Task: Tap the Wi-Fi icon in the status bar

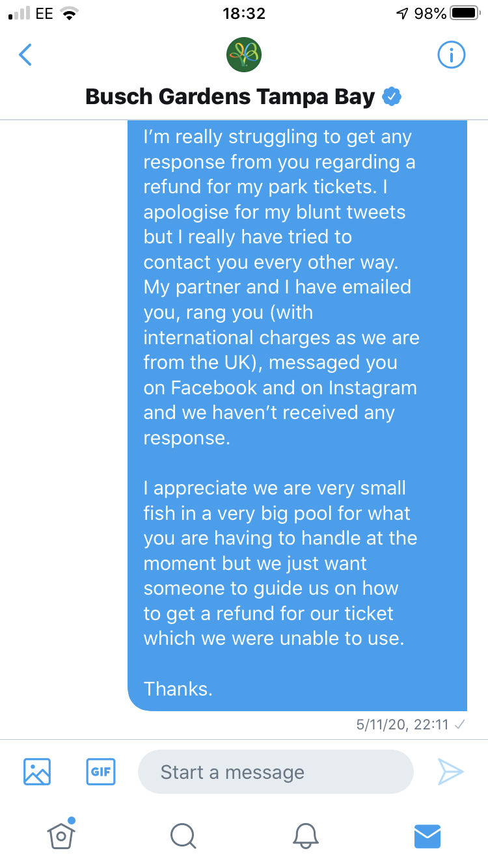Action: (69, 14)
